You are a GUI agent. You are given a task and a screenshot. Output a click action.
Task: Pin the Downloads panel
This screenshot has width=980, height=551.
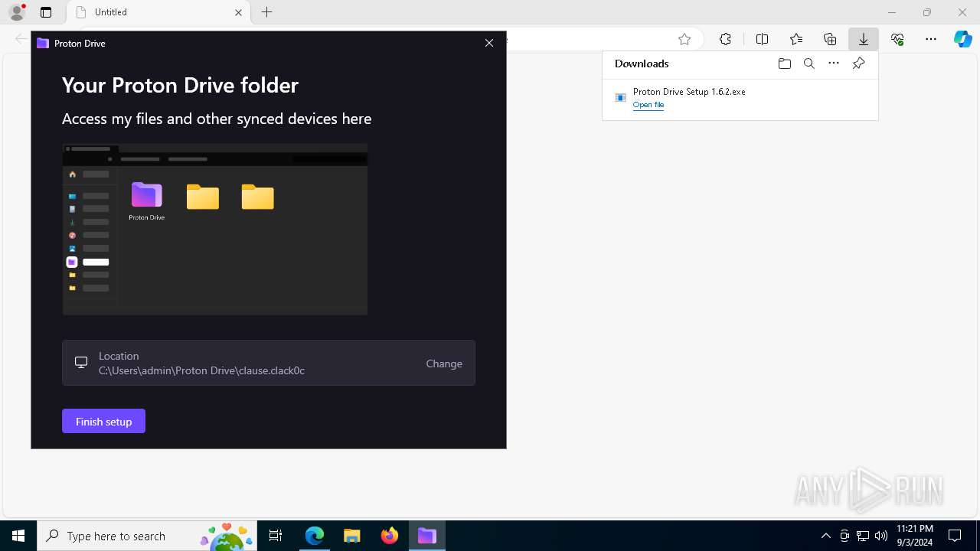coord(858,64)
